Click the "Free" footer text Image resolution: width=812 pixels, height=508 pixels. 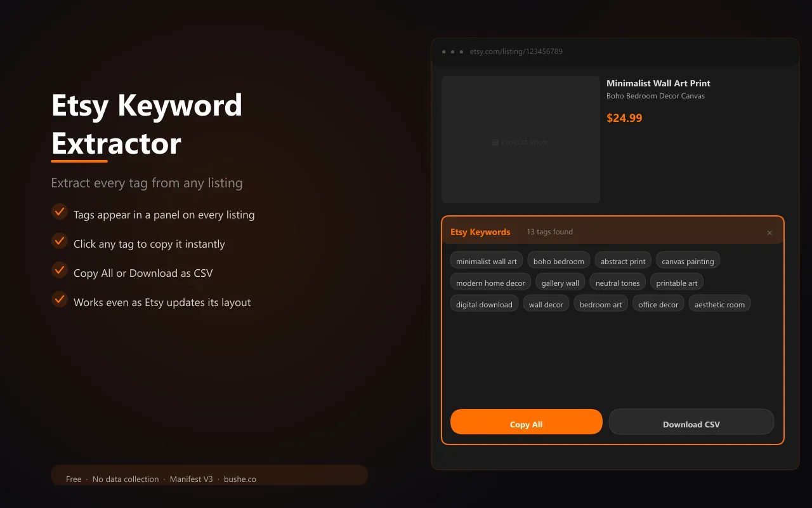[x=74, y=479]
